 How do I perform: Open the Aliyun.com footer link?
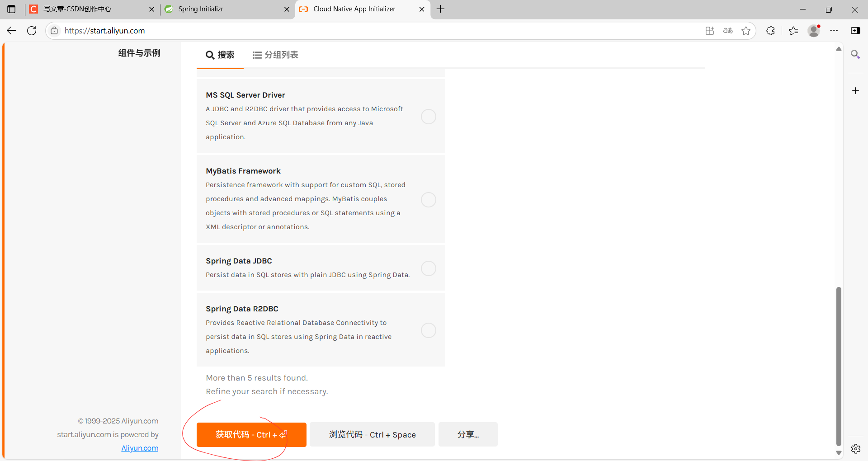[140, 448]
